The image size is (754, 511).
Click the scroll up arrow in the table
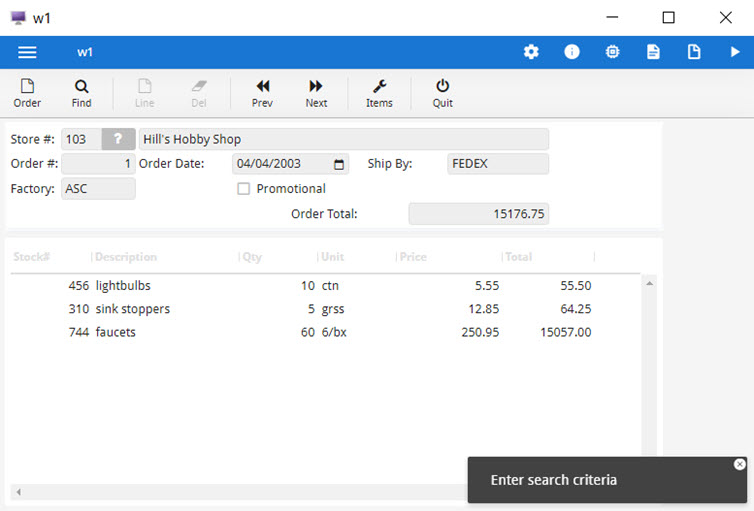(x=649, y=284)
